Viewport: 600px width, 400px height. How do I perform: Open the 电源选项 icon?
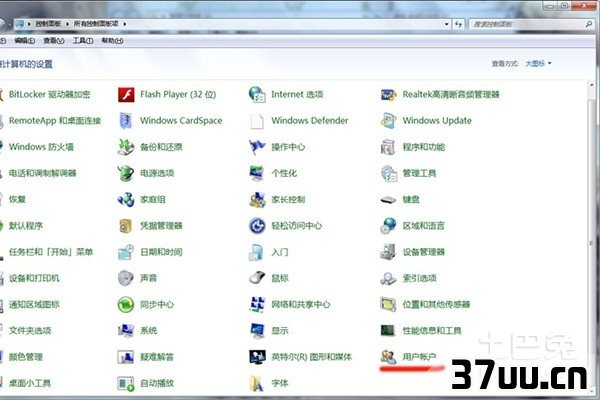coord(126,173)
